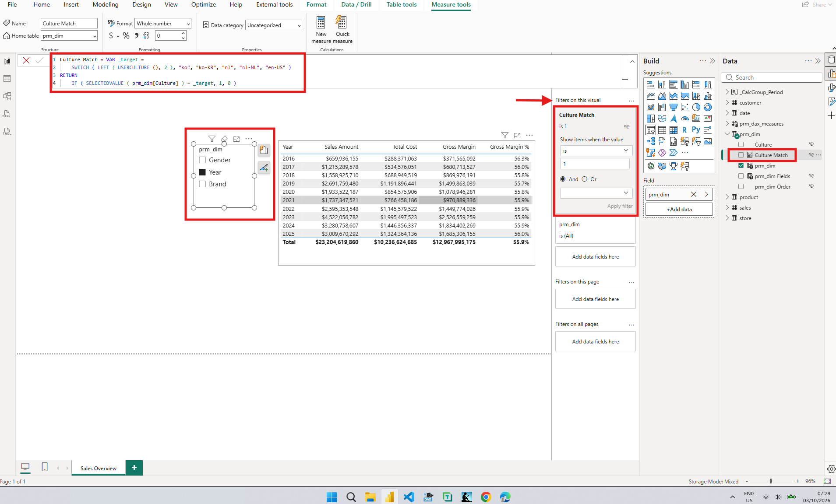Open Visual Studio Code from taskbar

point(409,497)
